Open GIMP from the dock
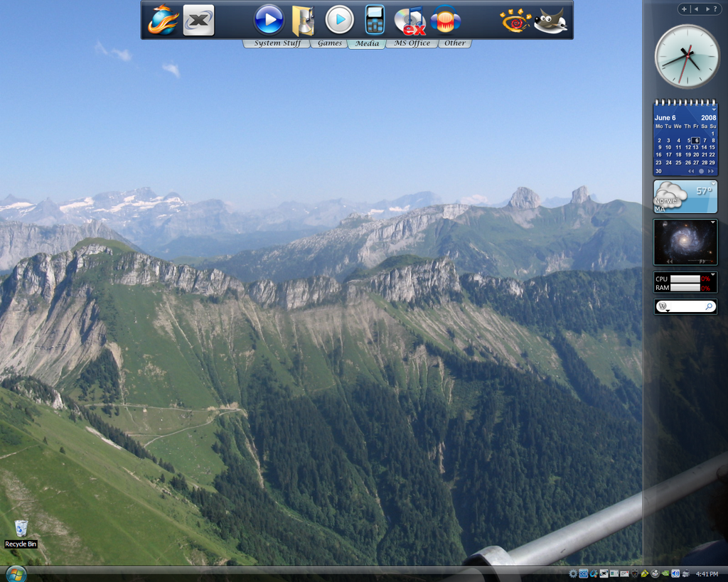728x582 pixels. point(551,21)
